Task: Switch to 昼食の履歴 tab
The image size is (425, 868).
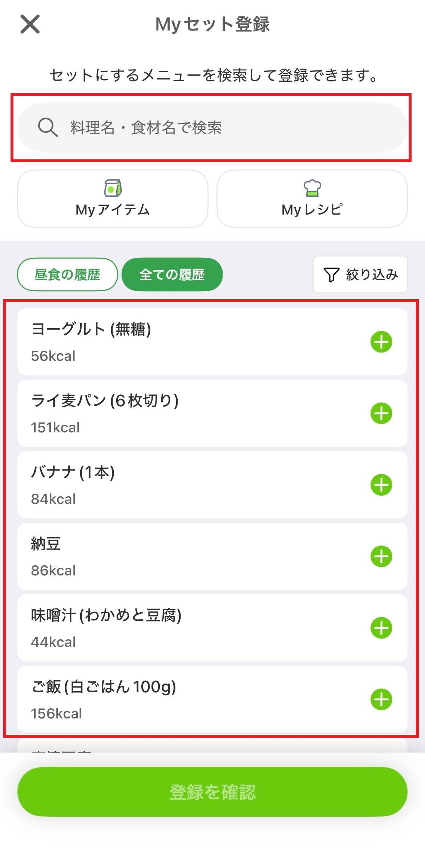Action: pos(68,274)
